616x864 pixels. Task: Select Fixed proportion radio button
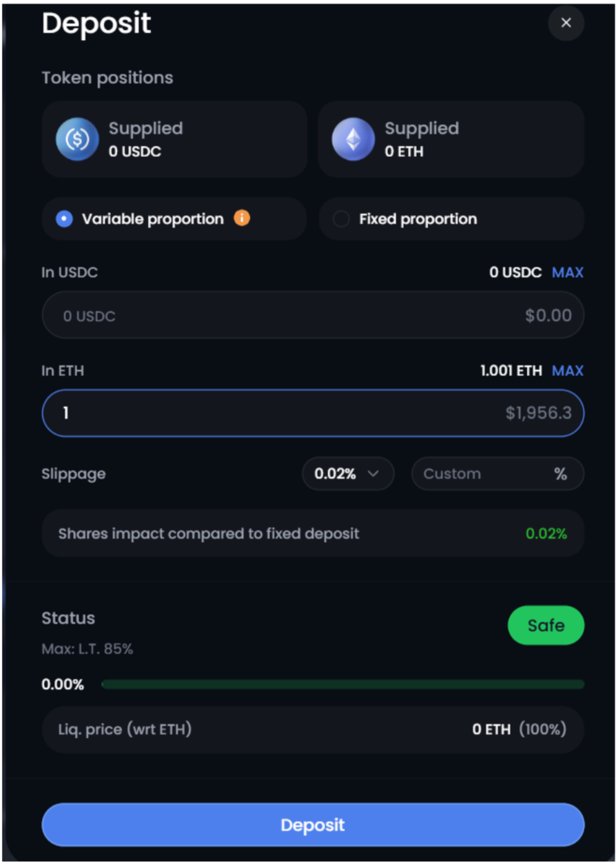[341, 219]
